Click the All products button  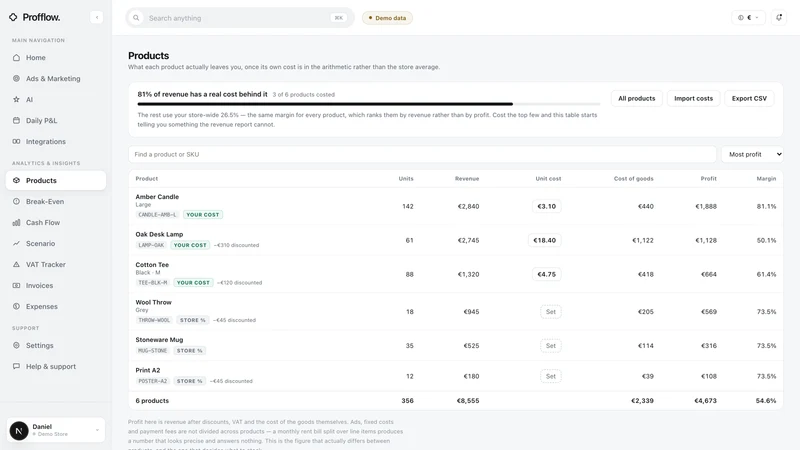636,98
